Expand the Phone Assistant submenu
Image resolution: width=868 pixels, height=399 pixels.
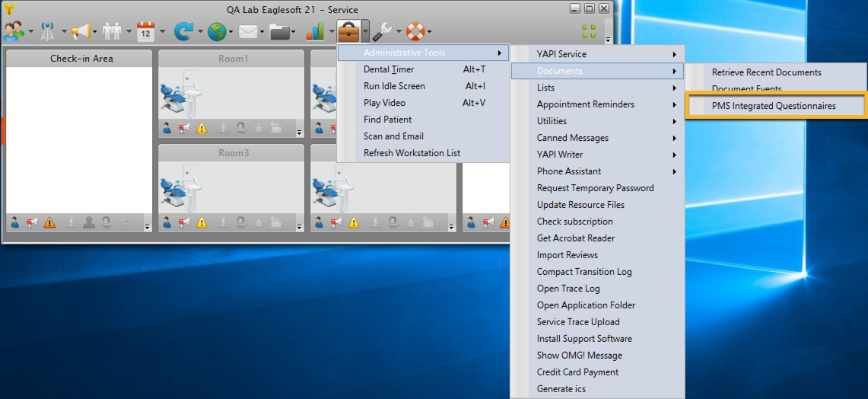pyautogui.click(x=597, y=171)
